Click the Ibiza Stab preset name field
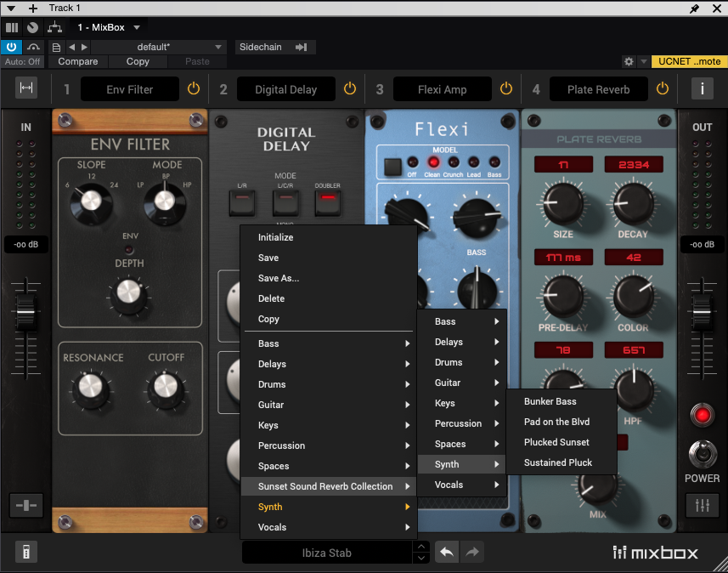 pyautogui.click(x=327, y=552)
